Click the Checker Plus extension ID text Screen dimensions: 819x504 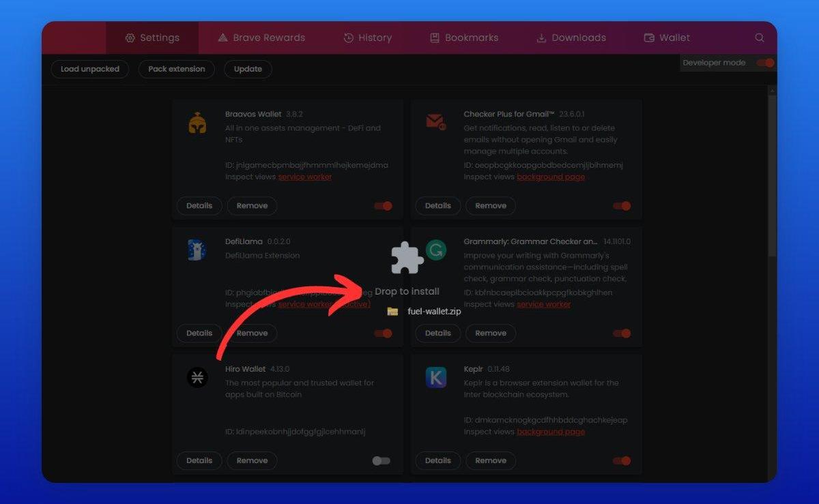[x=543, y=165]
